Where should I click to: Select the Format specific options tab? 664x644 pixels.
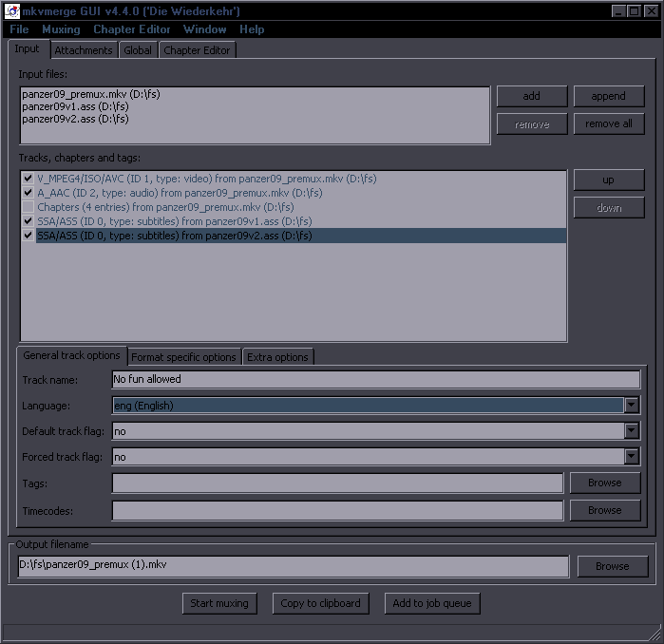183,357
